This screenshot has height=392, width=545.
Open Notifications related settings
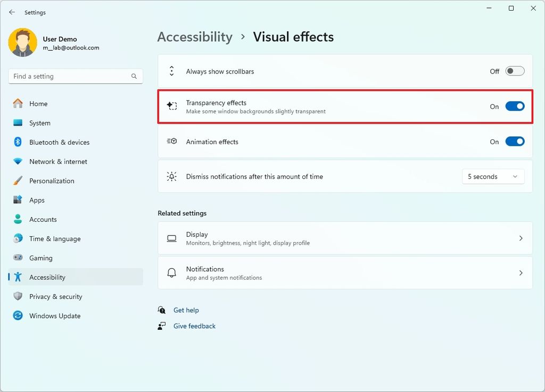coord(345,272)
